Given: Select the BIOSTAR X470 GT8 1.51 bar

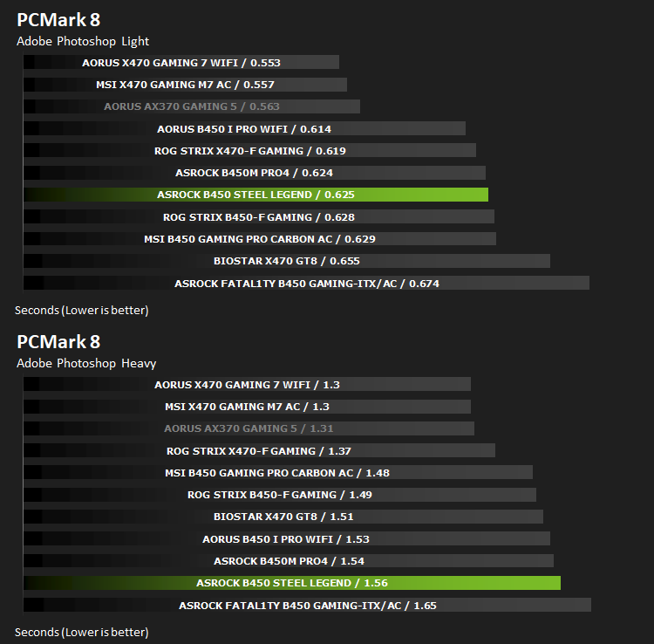Looking at the screenshot, I should tap(283, 517).
